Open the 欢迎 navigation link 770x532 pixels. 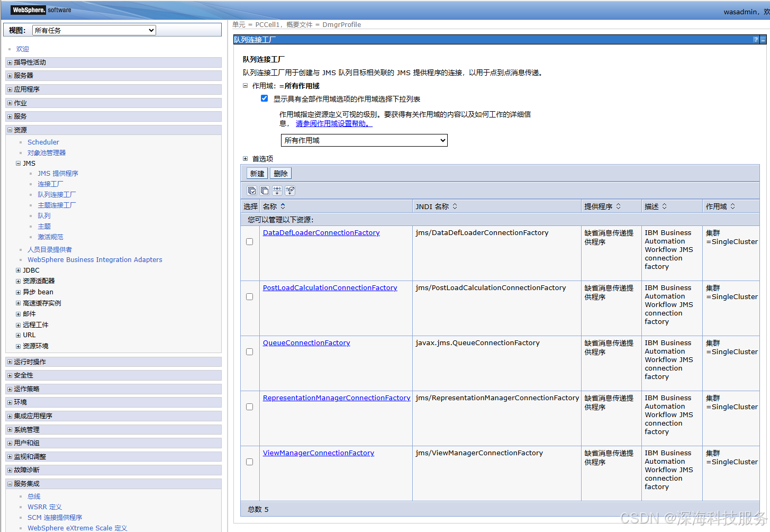pyautogui.click(x=22, y=49)
